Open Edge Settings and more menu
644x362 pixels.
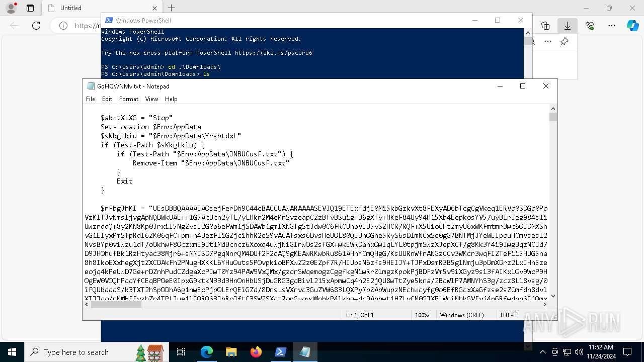tap(612, 26)
